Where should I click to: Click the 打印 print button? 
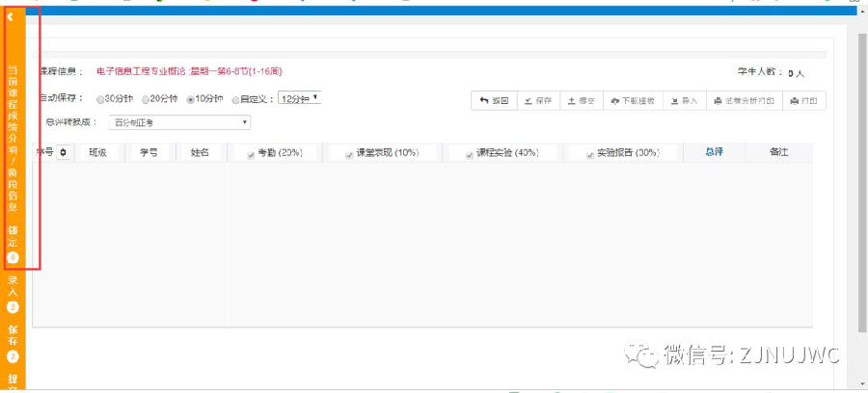pyautogui.click(x=803, y=100)
